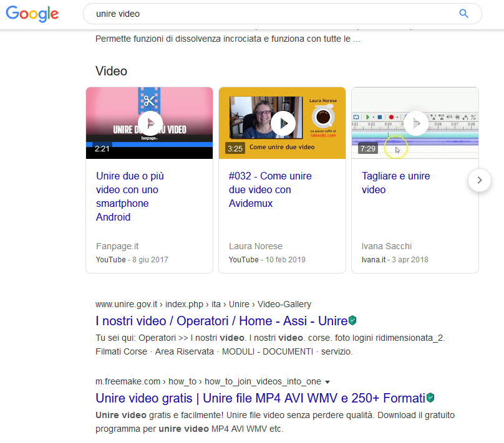Click the green shield icon after 'Assi - Unire'
This screenshot has height=443, width=504.
pos(352,320)
